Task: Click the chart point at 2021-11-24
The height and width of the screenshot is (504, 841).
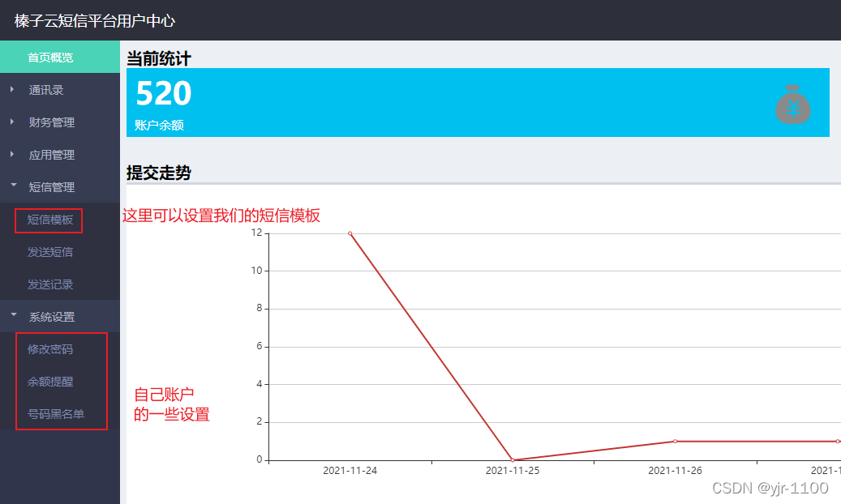Action: (x=350, y=233)
